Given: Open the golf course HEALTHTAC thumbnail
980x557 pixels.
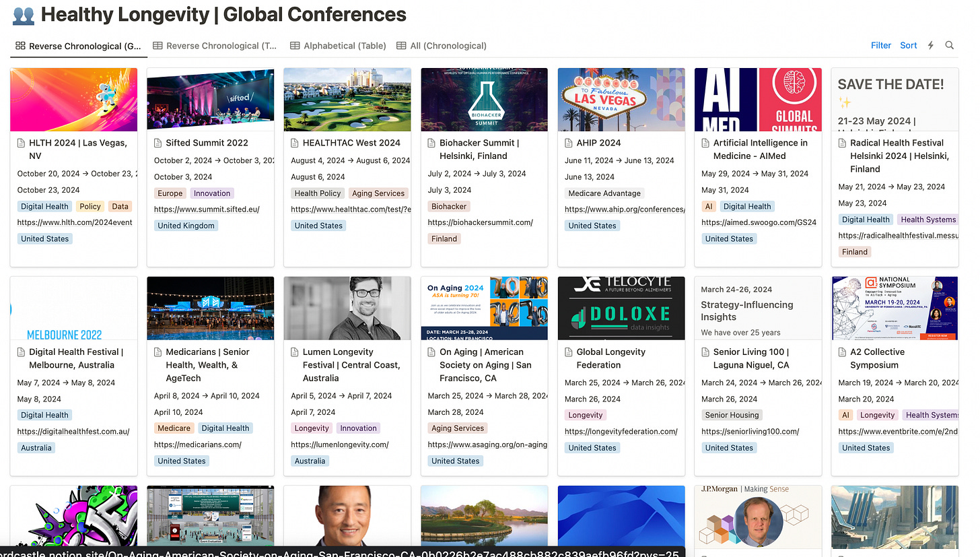Looking at the screenshot, I should (347, 100).
